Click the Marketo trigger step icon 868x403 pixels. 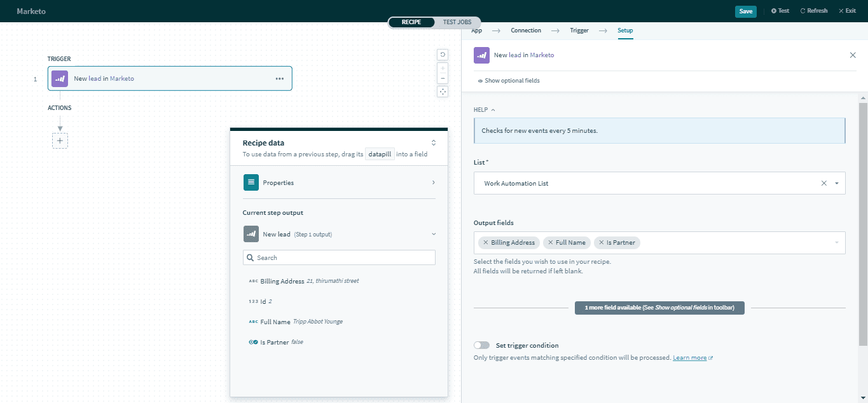point(59,79)
